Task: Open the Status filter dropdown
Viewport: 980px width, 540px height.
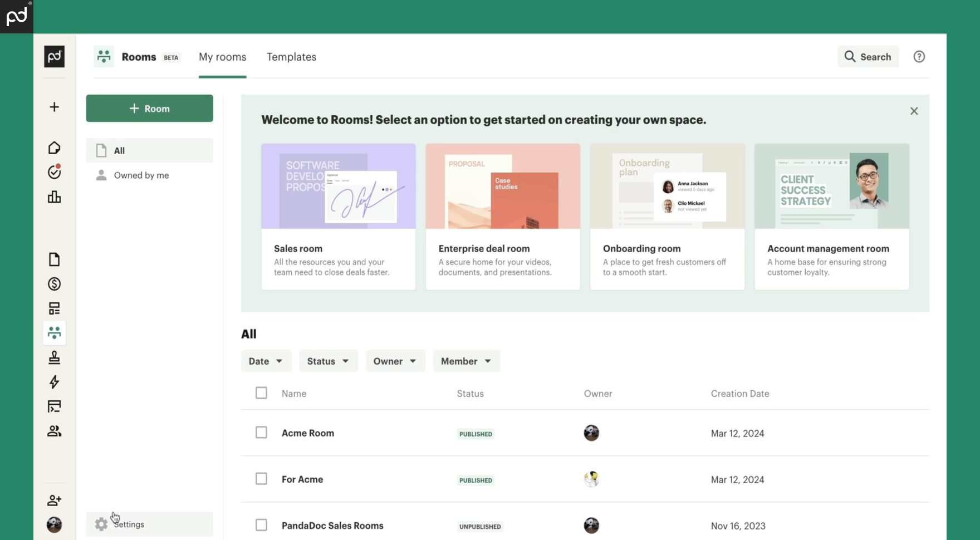Action: click(329, 361)
